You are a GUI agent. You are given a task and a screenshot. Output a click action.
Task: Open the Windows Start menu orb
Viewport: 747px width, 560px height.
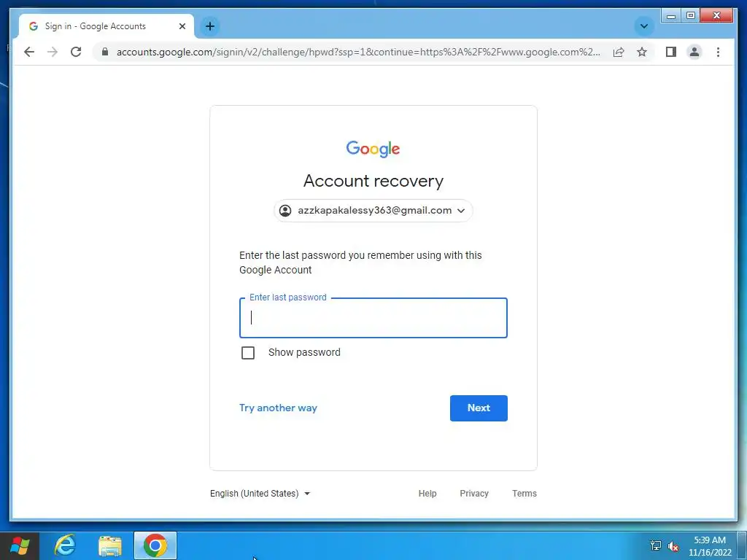point(20,545)
